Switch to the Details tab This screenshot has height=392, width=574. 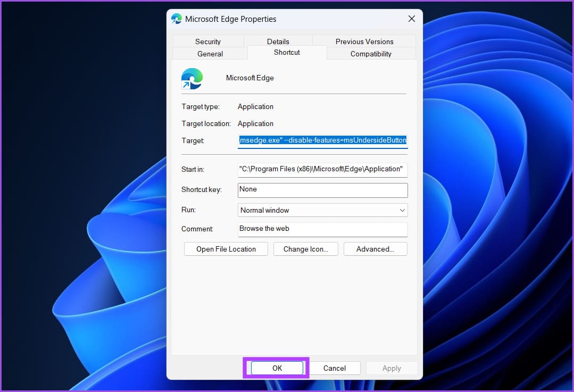click(x=278, y=41)
